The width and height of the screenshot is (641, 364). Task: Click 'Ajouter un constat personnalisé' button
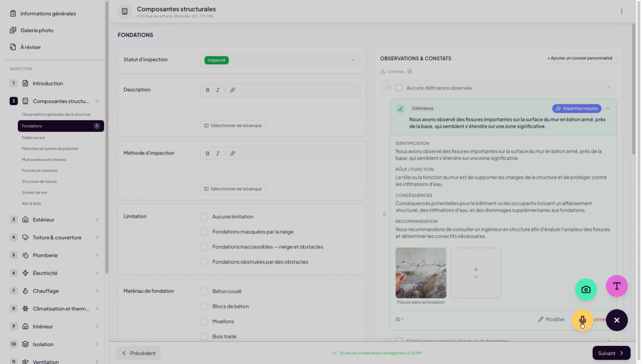tap(579, 58)
